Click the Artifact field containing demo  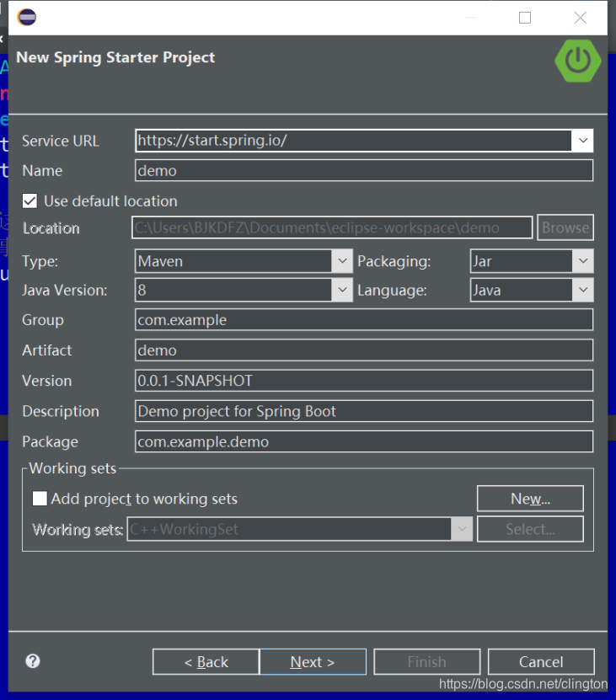(x=364, y=350)
